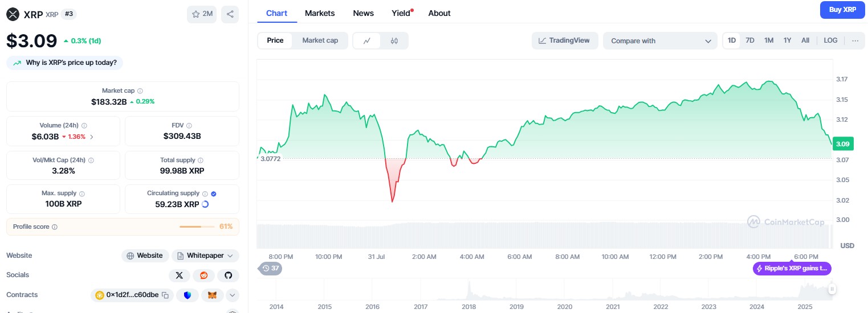Switch to line chart view

coord(367,40)
